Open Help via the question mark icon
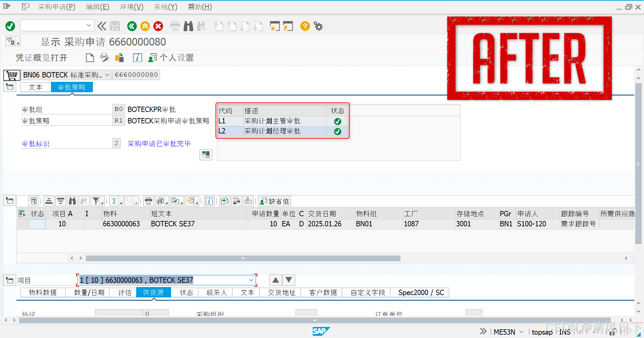 click(x=305, y=26)
